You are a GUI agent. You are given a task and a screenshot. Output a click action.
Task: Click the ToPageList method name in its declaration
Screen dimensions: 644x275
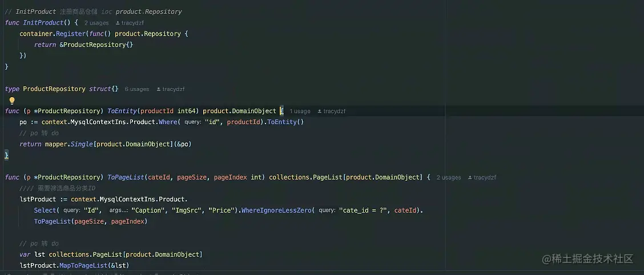tap(126, 177)
